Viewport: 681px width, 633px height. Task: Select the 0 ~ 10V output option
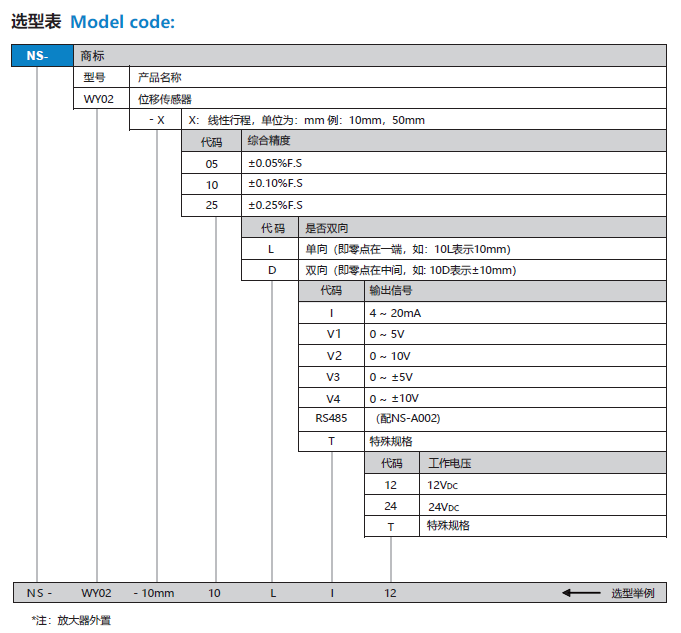point(390,355)
